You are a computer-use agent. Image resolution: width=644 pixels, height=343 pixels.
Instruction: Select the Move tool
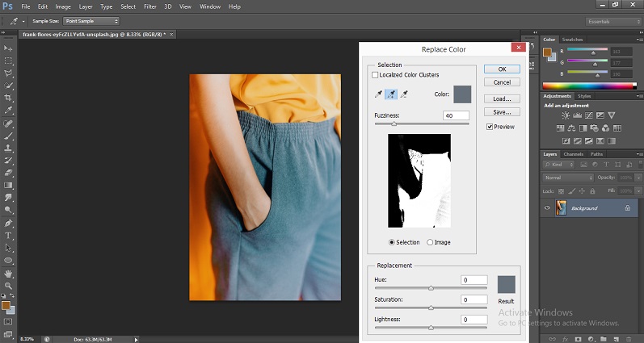[x=8, y=48]
